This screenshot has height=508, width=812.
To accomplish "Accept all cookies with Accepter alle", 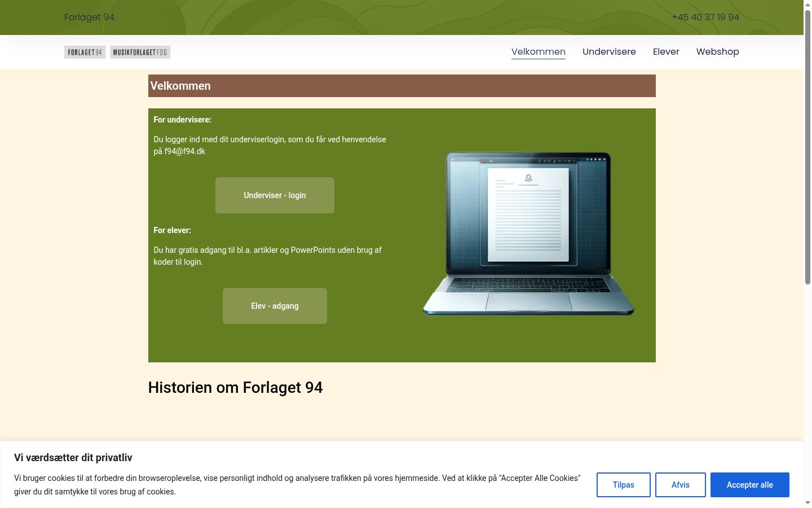I will (749, 485).
